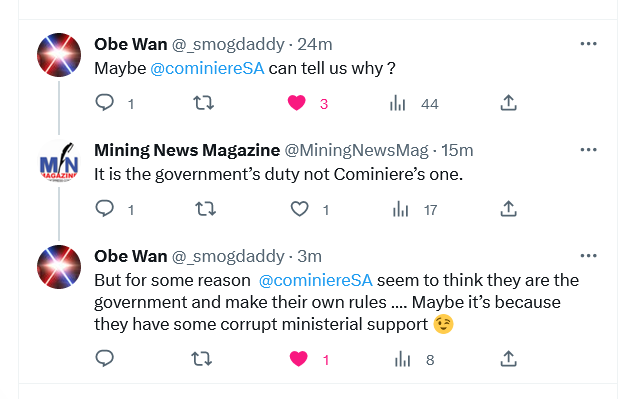Reply to Obe Wan's 3m tweet
This screenshot has height=399, width=632.
(x=104, y=358)
